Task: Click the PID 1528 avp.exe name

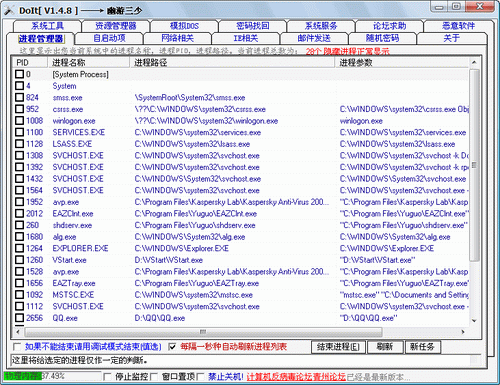Action: click(x=66, y=272)
